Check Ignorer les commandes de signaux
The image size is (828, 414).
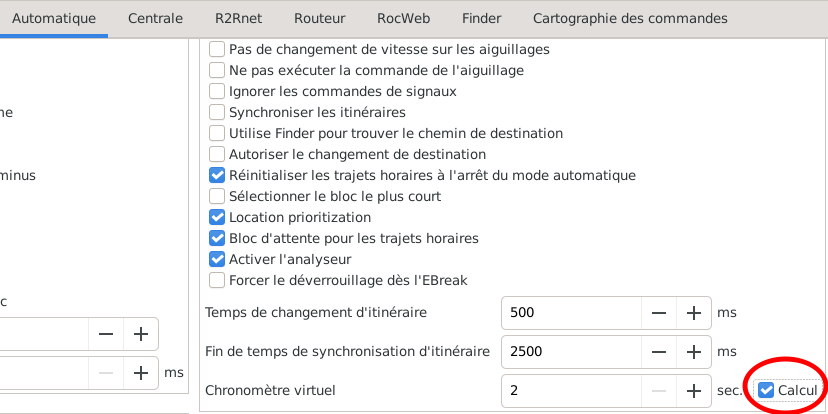[217, 91]
